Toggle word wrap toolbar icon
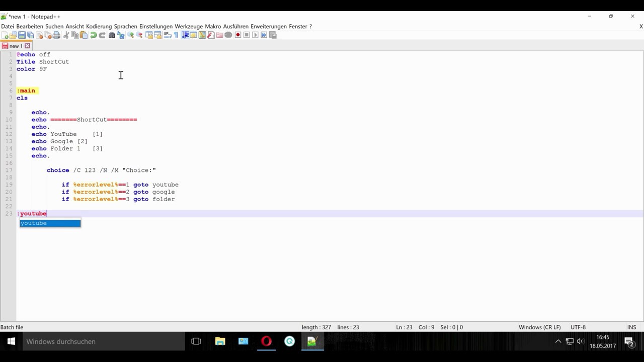Image resolution: width=644 pixels, height=362 pixels. (x=168, y=35)
